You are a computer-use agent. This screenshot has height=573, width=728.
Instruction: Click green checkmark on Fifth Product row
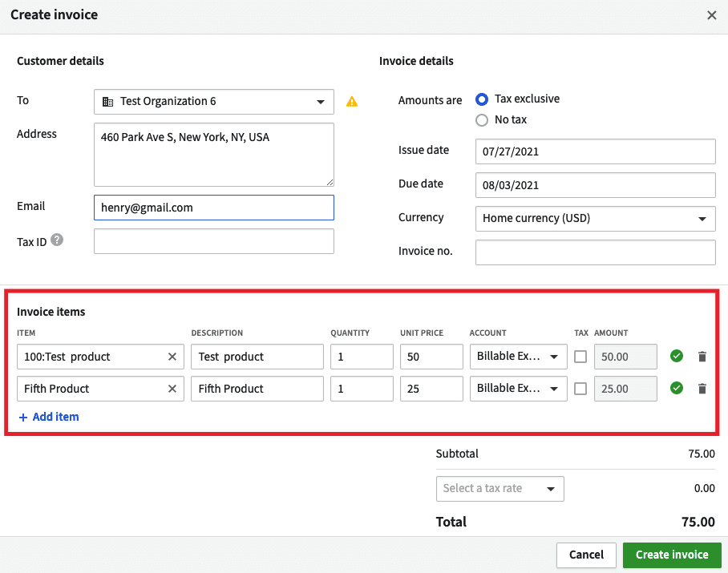pos(677,389)
